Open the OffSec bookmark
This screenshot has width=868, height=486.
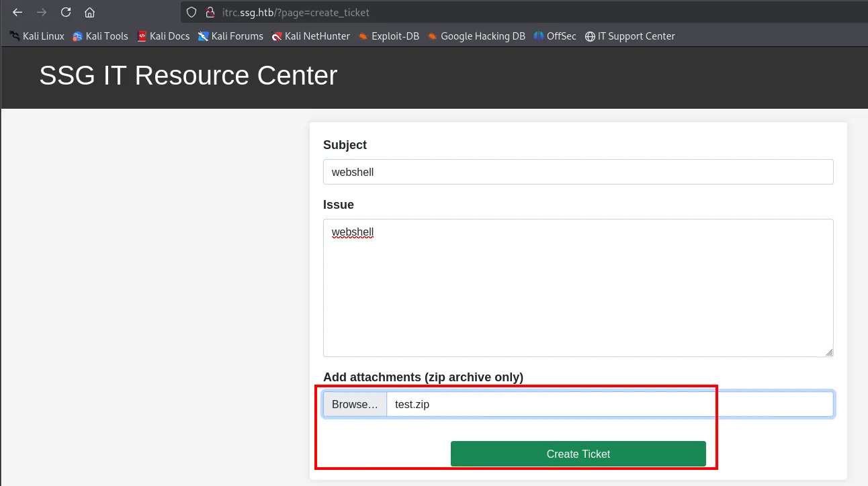[555, 36]
